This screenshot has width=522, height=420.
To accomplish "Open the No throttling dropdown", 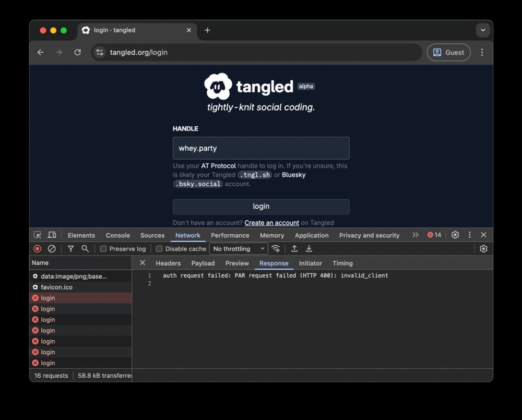I will [238, 249].
